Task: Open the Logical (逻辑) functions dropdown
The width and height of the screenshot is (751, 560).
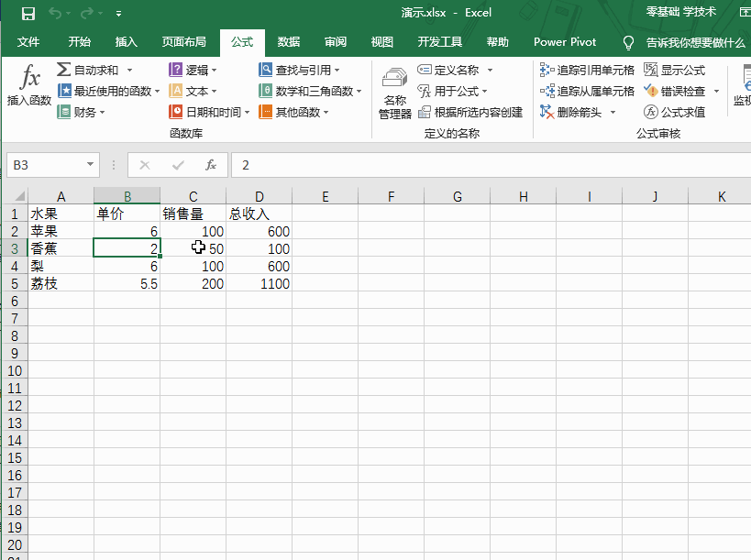Action: tap(190, 70)
